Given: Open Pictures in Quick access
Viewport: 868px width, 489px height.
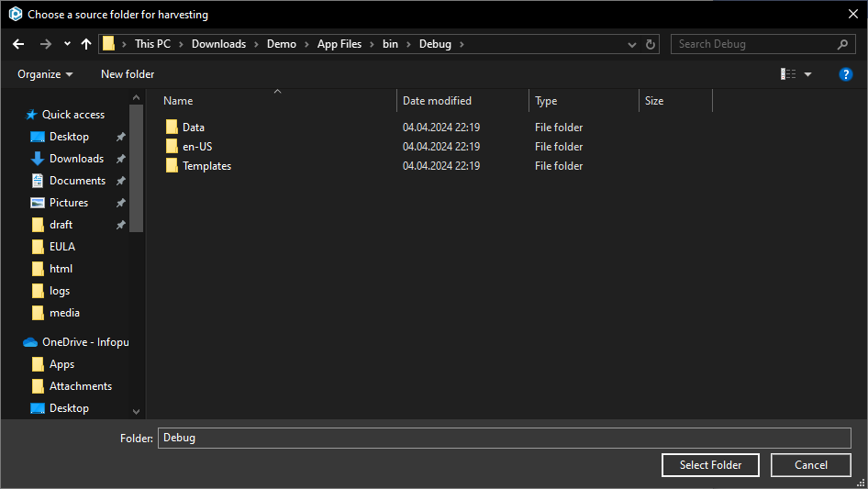Looking at the screenshot, I should [x=69, y=203].
